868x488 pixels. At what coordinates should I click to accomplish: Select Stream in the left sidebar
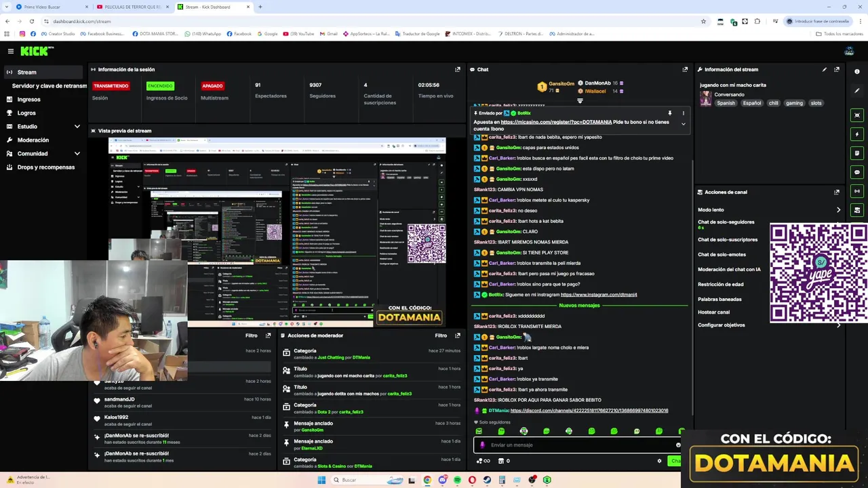pyautogui.click(x=44, y=72)
